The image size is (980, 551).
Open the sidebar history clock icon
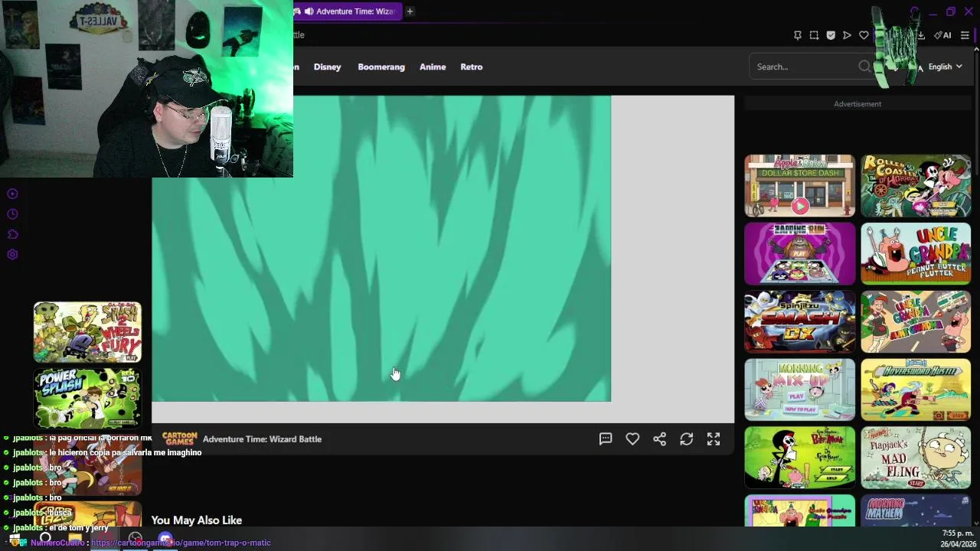[x=12, y=214]
